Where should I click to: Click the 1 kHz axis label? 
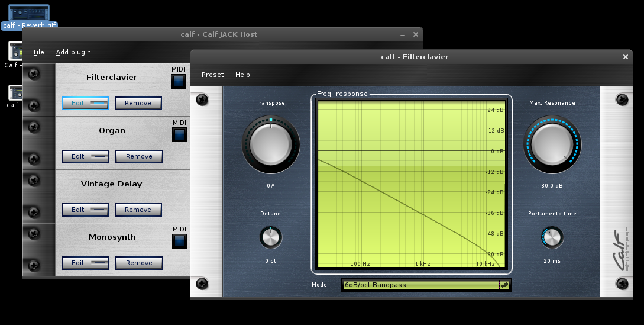[422, 263]
